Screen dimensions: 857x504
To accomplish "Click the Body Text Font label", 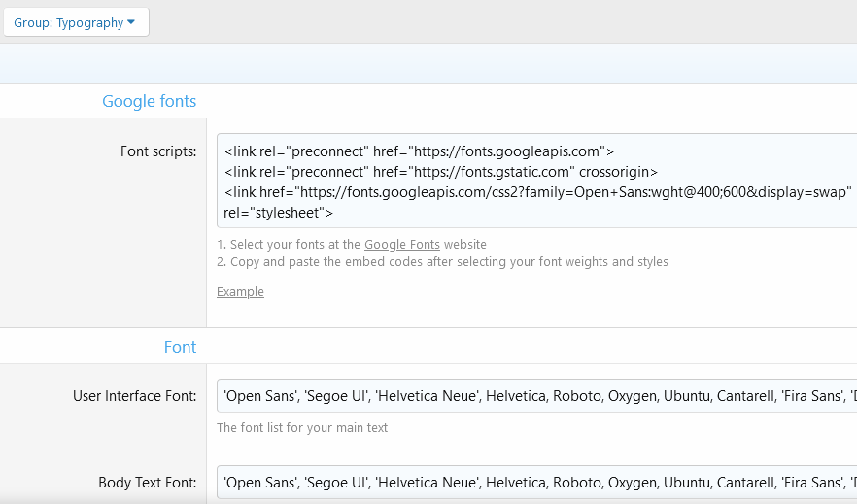I will [x=147, y=482].
